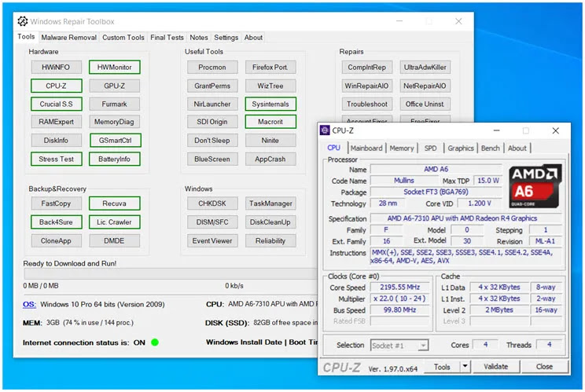Image resolution: width=585 pixels, height=392 pixels.
Task: Open the Notes tab
Action: pos(198,37)
